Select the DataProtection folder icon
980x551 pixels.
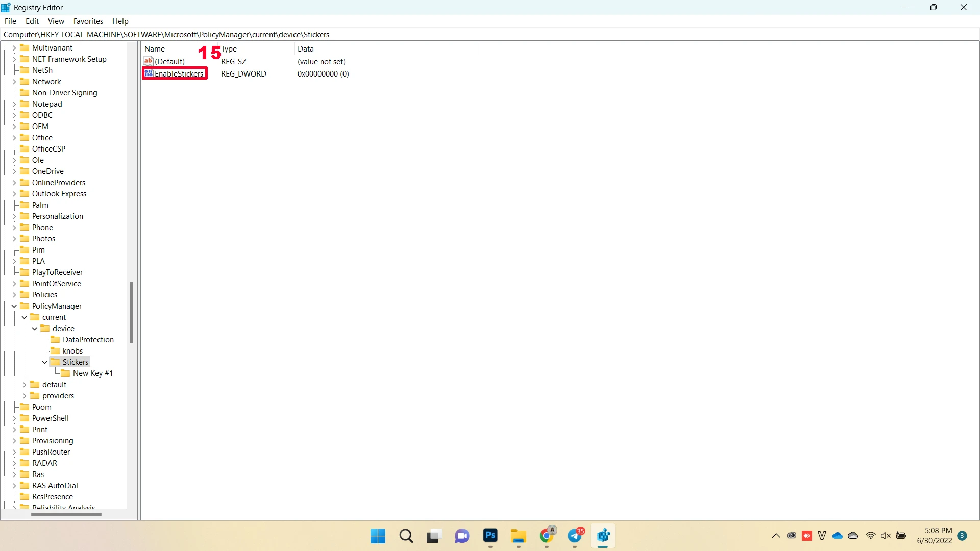(x=55, y=340)
